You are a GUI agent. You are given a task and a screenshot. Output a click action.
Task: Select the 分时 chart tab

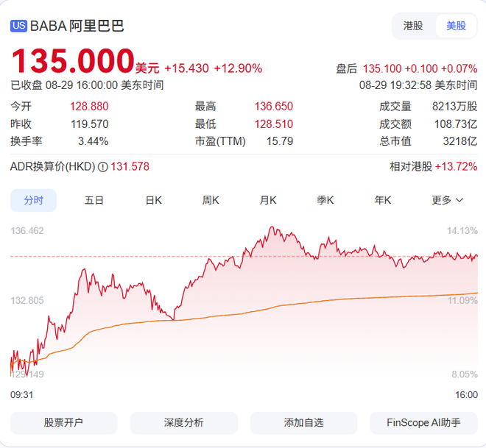pyautogui.click(x=34, y=200)
